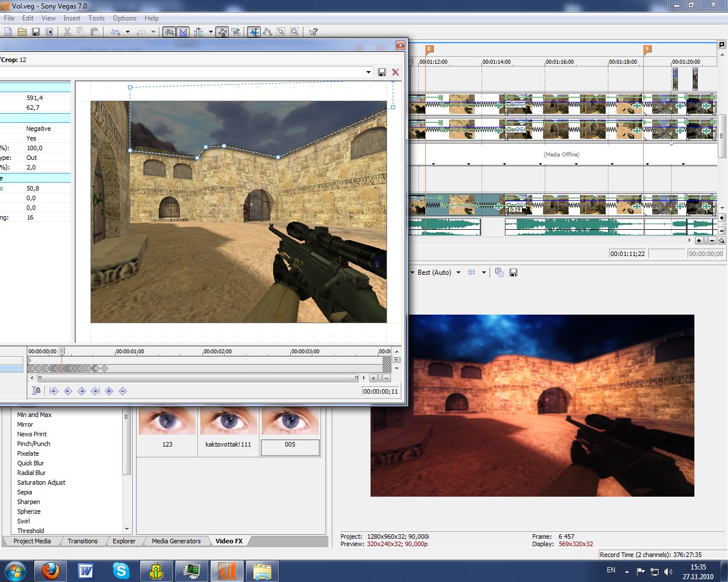This screenshot has height=582, width=728.
Task: Click the Auto Ripple icon
Action: coord(199,32)
